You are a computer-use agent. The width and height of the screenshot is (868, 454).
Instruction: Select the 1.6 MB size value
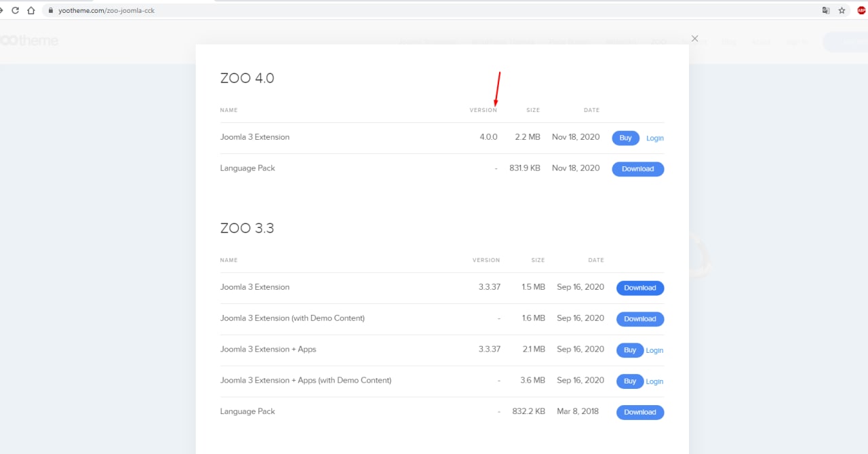(x=534, y=318)
